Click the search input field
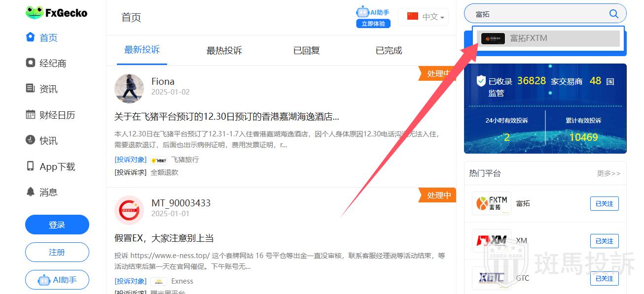This screenshot has width=644, height=294. [x=537, y=14]
